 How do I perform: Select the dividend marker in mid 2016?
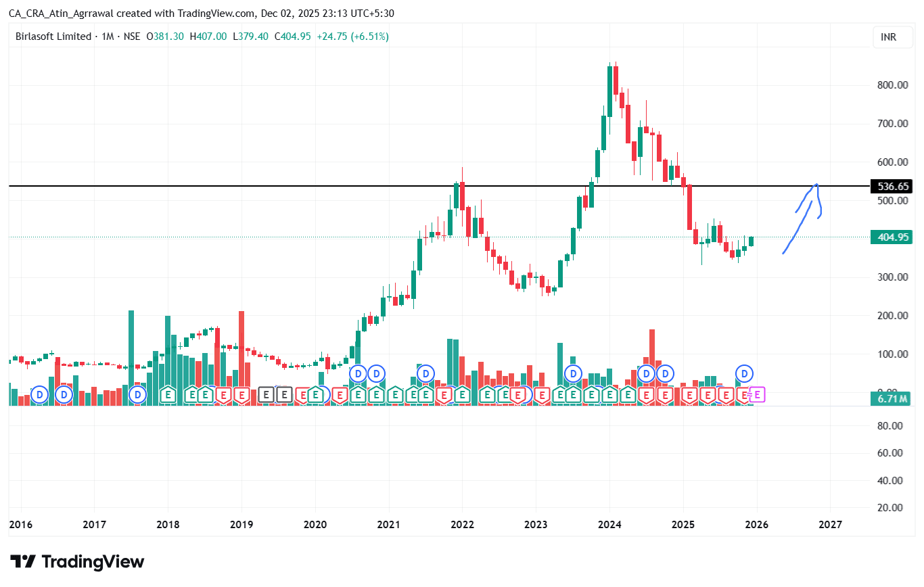point(64,394)
